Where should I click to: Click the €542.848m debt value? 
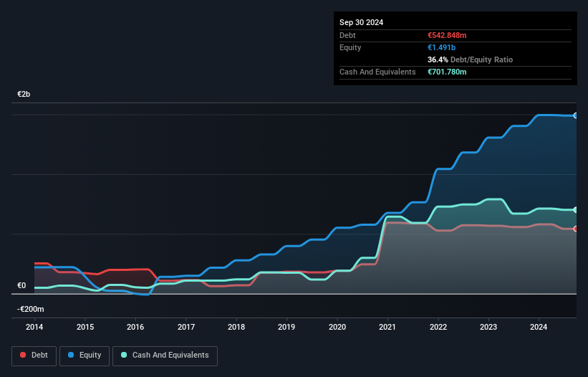pyautogui.click(x=447, y=35)
